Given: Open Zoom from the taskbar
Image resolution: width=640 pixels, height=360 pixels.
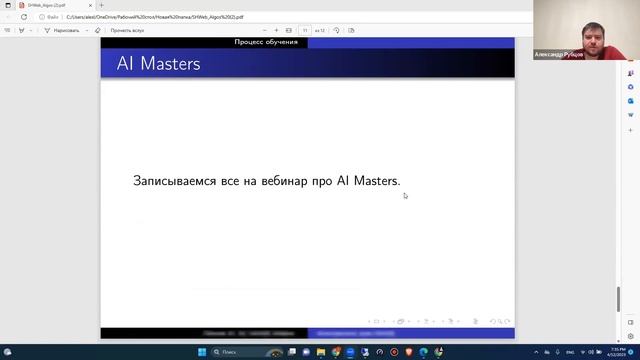Looking at the screenshot, I should tap(350, 352).
